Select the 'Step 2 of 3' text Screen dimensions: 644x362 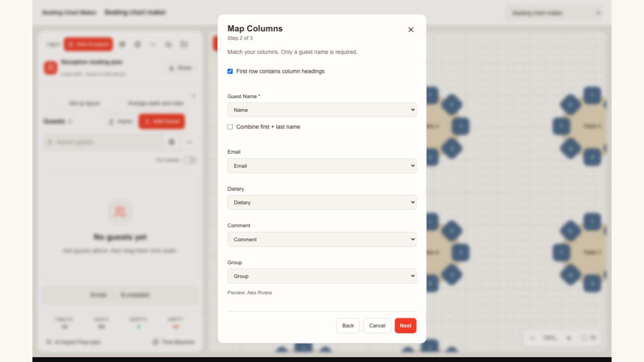[x=240, y=38]
